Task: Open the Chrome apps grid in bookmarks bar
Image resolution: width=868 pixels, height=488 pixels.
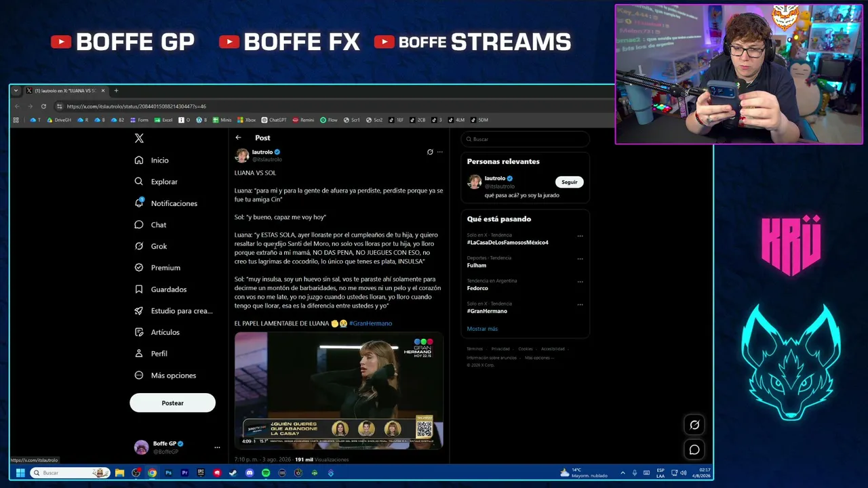Action: point(16,120)
